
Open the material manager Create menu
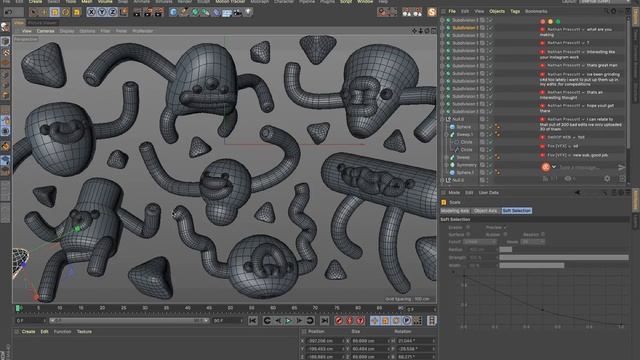tap(28, 331)
